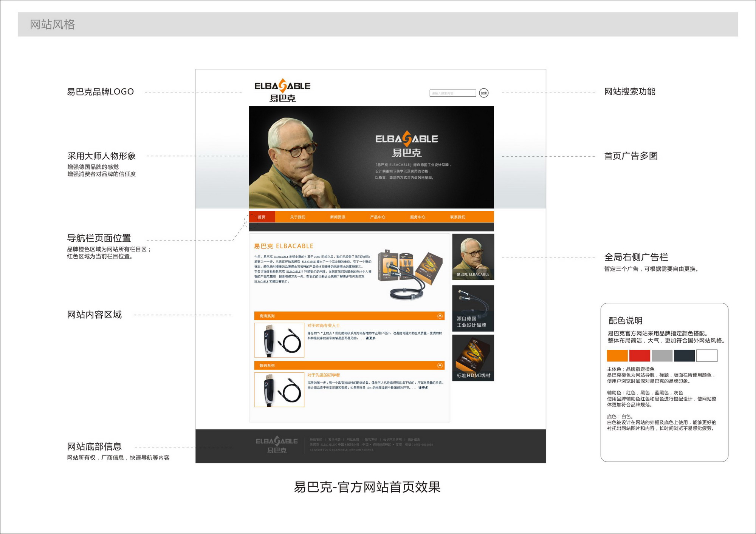Click the white ELBACABLE logo inside hero banner
This screenshot has height=534, width=756.
[407, 144]
